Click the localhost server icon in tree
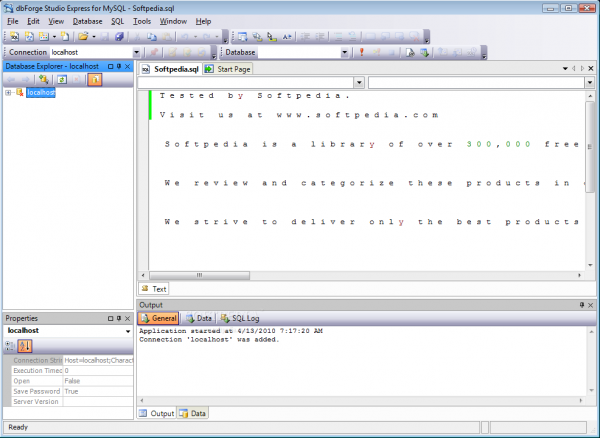Screen dimensions: 600x438 click(x=19, y=93)
